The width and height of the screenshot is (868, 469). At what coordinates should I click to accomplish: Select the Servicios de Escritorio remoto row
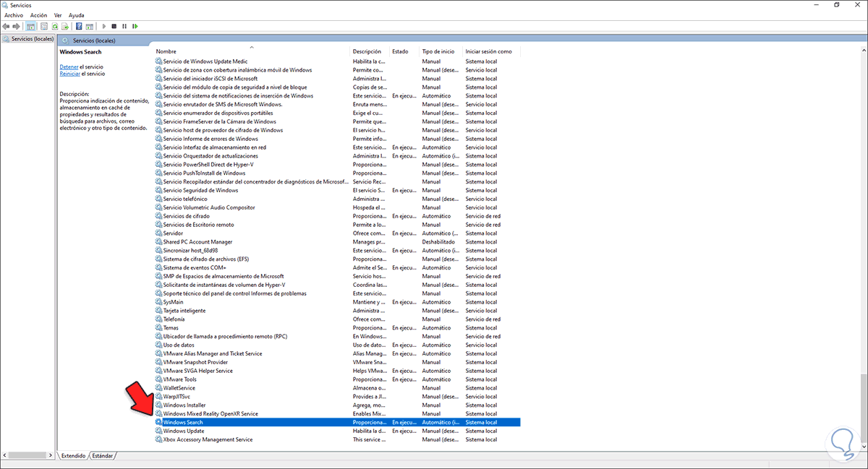coord(337,225)
